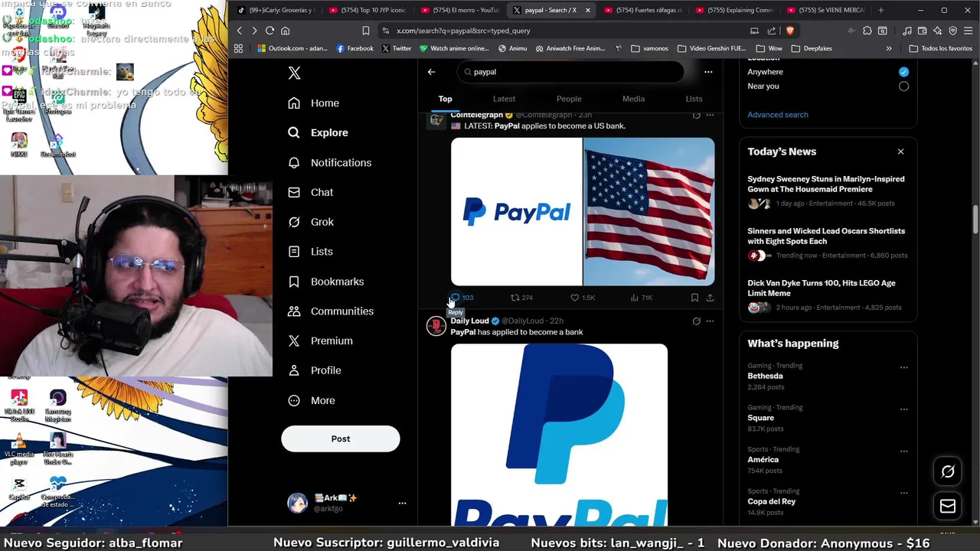View analytics of the 71K views post
980x551 pixels.
click(x=642, y=298)
